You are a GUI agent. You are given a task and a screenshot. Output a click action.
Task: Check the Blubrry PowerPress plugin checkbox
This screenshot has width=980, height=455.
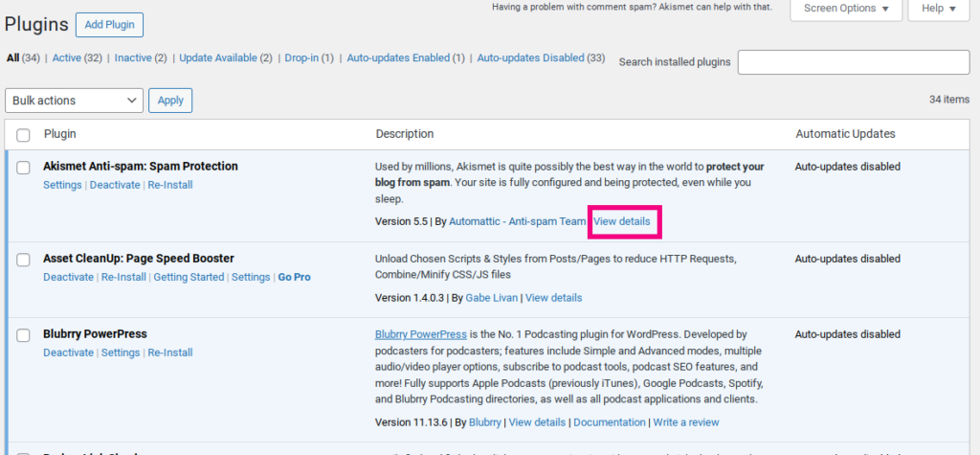pos(23,335)
